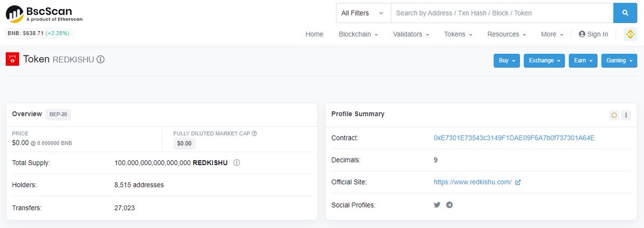Click the orange circle icon in Profile Summary
Image resolution: width=644 pixels, height=228 pixels.
[614, 115]
